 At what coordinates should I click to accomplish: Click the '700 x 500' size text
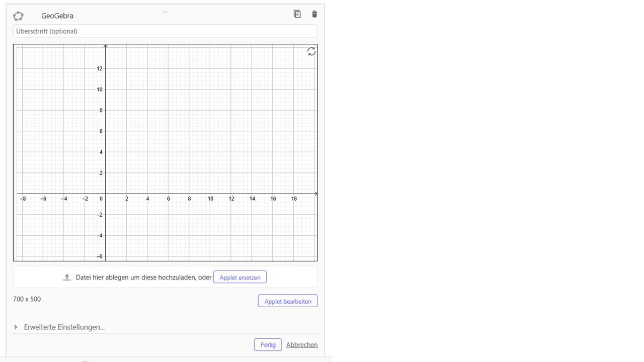click(27, 299)
